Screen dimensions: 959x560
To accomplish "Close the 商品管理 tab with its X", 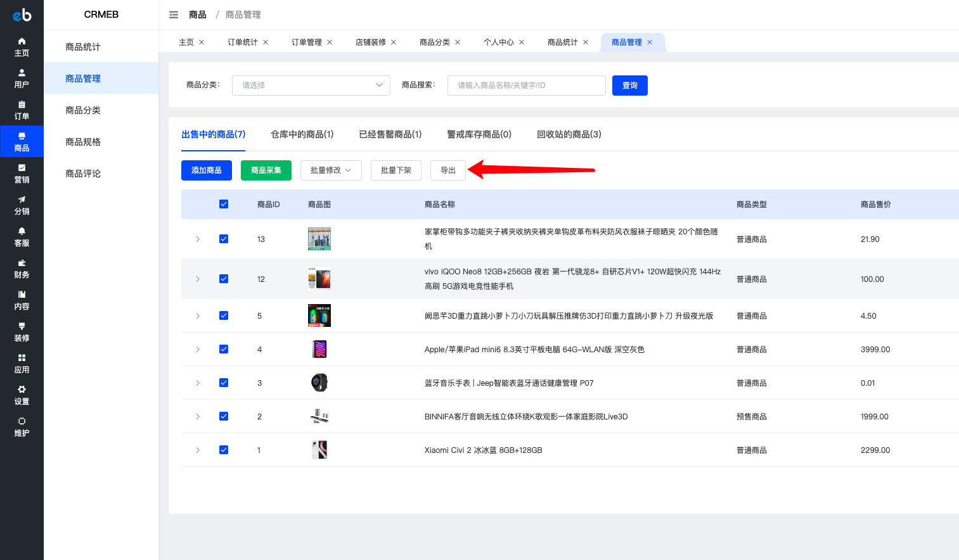I will click(650, 42).
